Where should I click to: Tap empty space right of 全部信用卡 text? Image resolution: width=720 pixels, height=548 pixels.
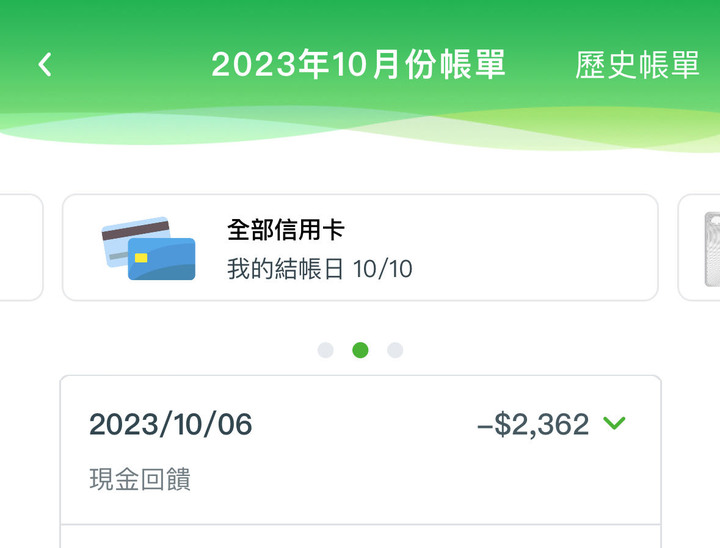(505, 230)
